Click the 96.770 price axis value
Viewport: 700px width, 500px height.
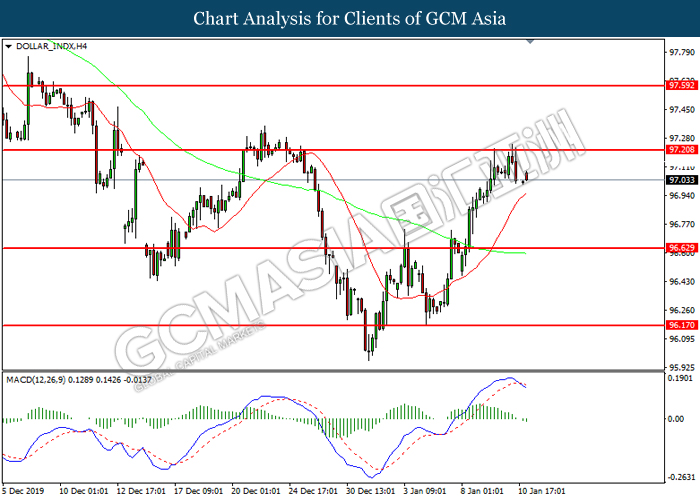[682, 224]
